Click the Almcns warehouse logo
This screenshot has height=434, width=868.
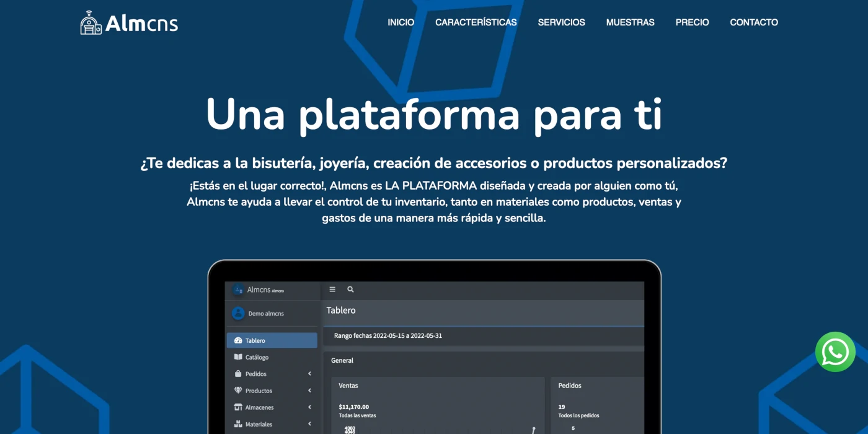(91, 23)
